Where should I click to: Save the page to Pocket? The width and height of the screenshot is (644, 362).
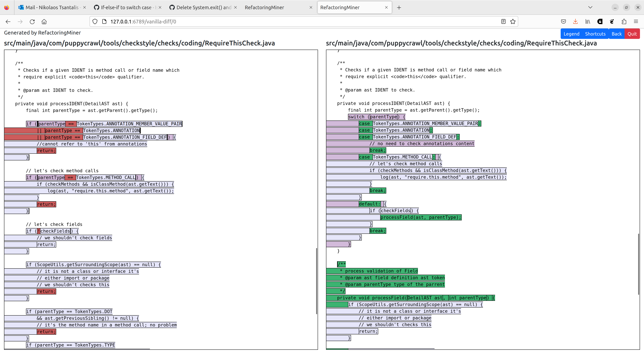(563, 21)
